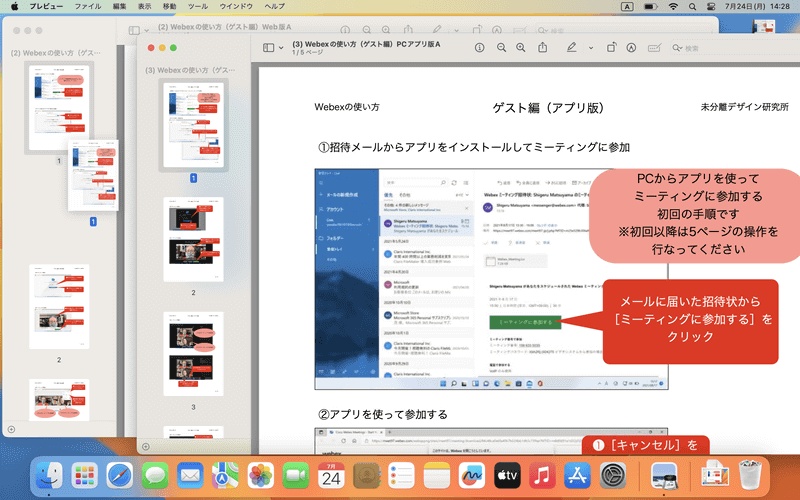Open FaceTime from the Dock
Viewport: 800px width, 500px height.
pyautogui.click(x=296, y=476)
